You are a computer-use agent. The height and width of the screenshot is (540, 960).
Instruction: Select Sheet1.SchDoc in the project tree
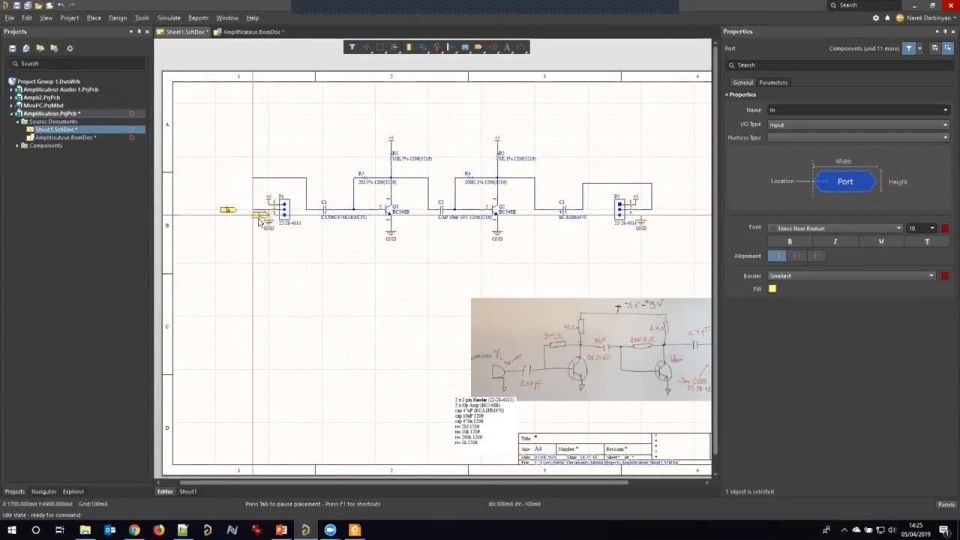(55, 130)
